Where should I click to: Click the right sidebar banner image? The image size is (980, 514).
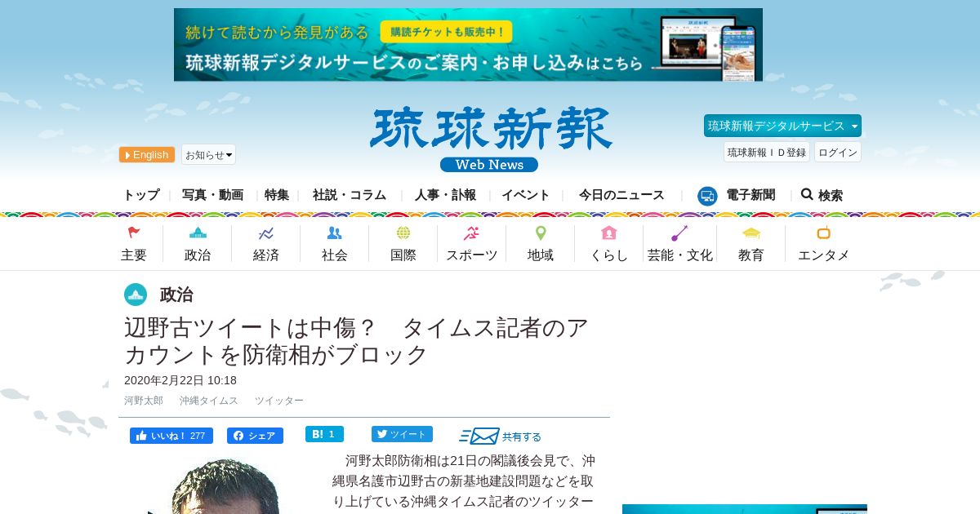(745, 509)
